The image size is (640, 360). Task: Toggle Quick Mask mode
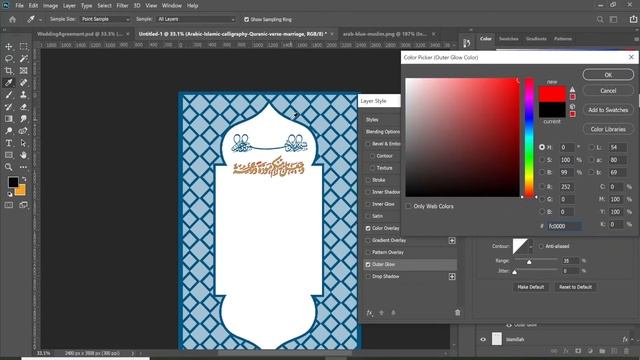point(9,205)
